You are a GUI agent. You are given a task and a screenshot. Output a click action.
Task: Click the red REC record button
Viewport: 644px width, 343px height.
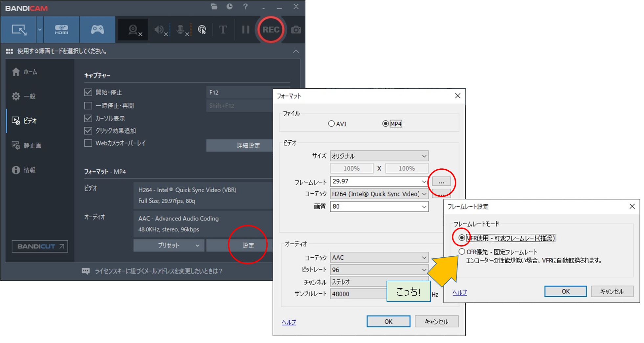click(271, 30)
